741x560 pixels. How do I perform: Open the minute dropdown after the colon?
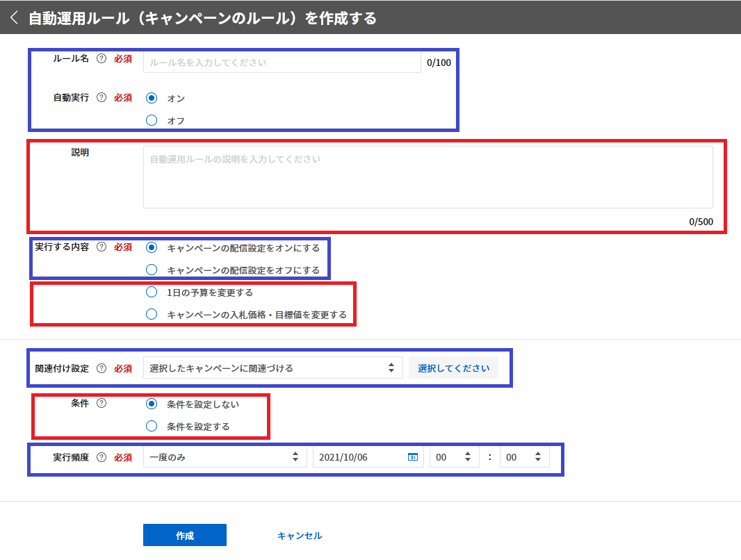coord(524,457)
